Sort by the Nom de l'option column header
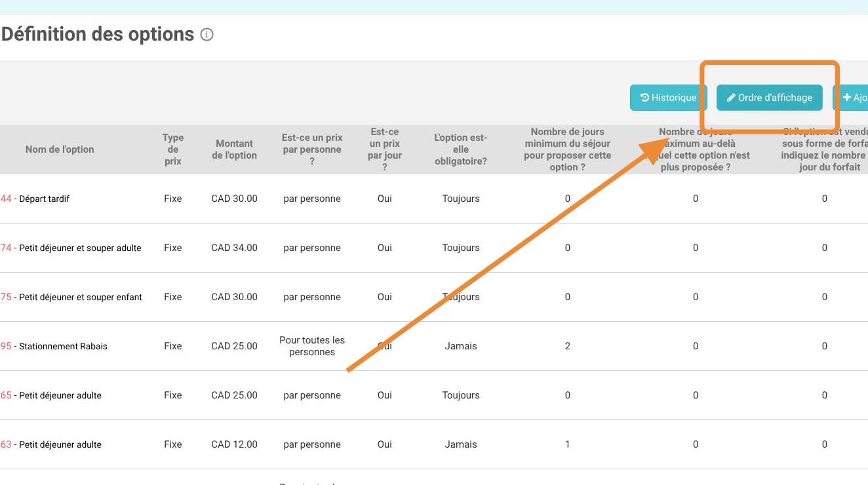 click(60, 149)
